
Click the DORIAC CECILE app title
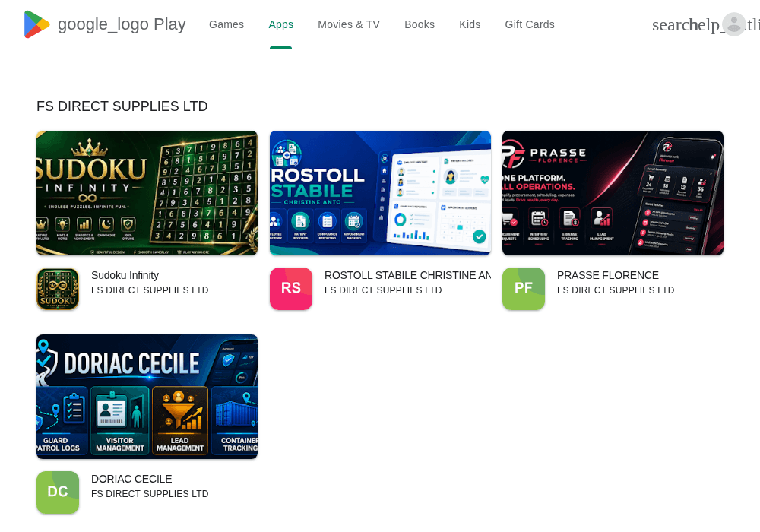(131, 479)
